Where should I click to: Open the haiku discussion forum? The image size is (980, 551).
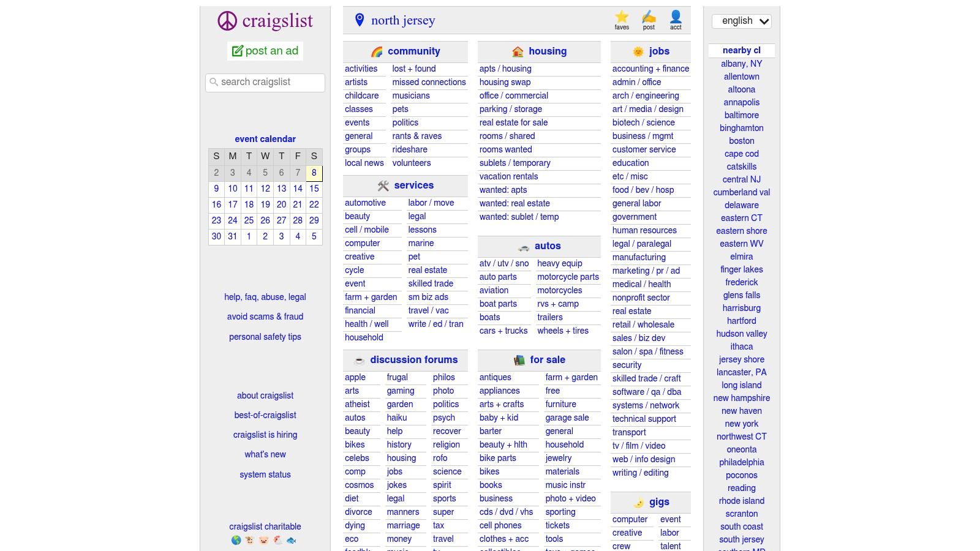pos(397,418)
